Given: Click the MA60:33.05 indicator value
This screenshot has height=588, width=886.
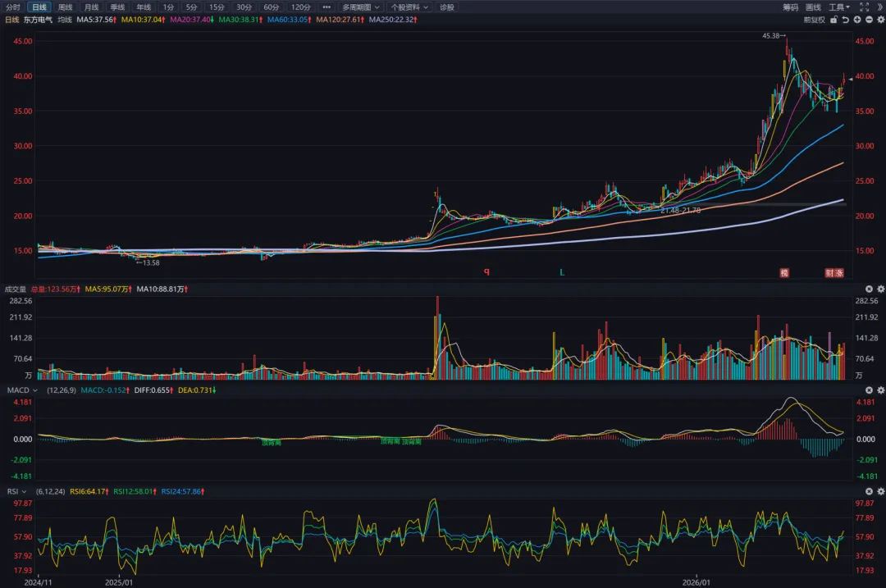Looking at the screenshot, I should (x=290, y=20).
